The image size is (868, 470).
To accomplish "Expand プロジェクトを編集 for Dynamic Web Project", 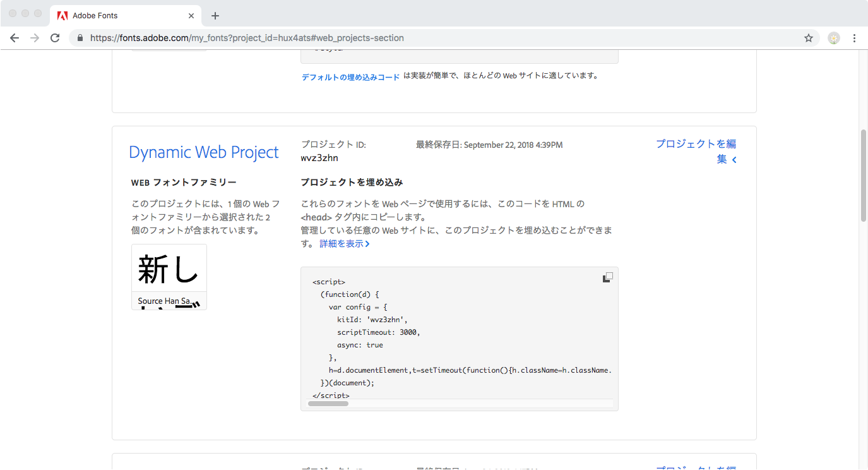I will (x=696, y=152).
